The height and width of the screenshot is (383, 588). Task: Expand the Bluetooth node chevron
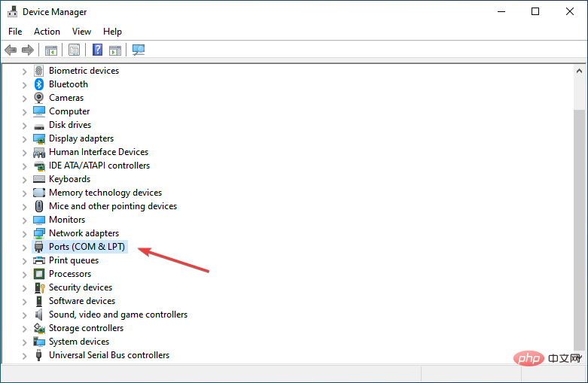(x=24, y=85)
